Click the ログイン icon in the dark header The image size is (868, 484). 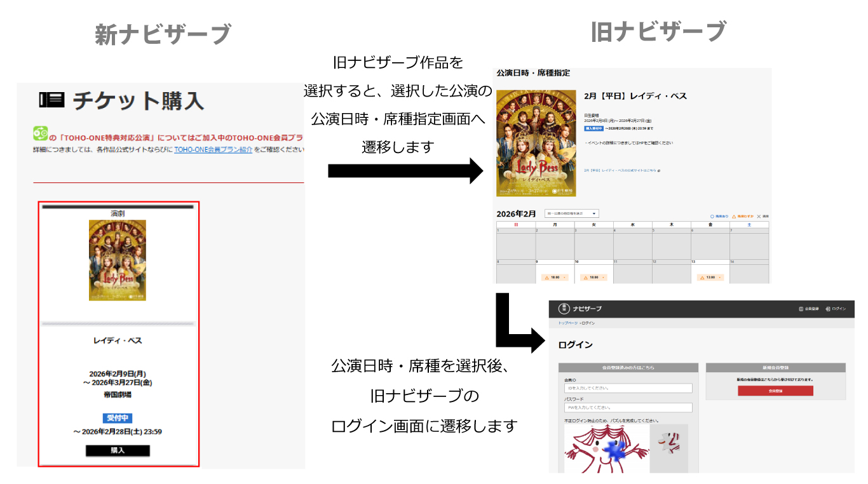[x=827, y=309]
